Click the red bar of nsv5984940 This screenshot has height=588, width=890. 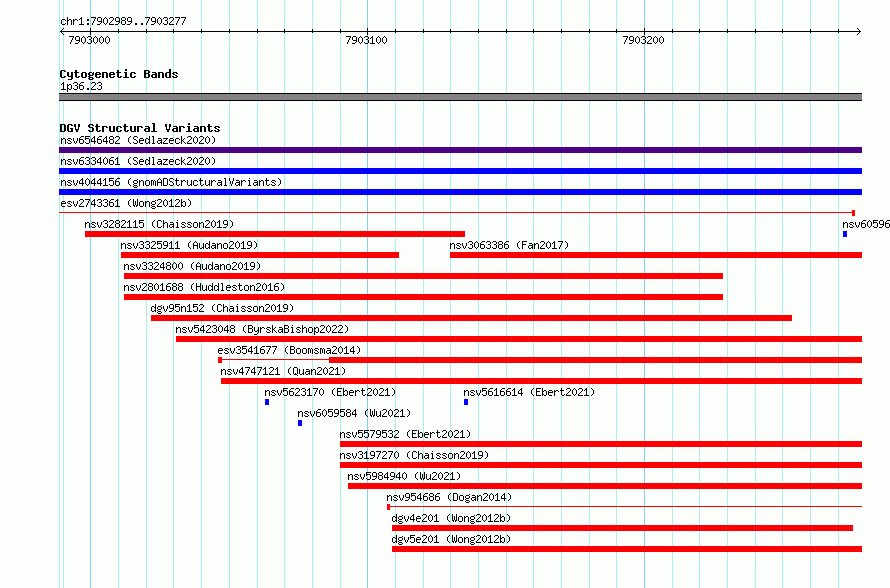coord(605,486)
